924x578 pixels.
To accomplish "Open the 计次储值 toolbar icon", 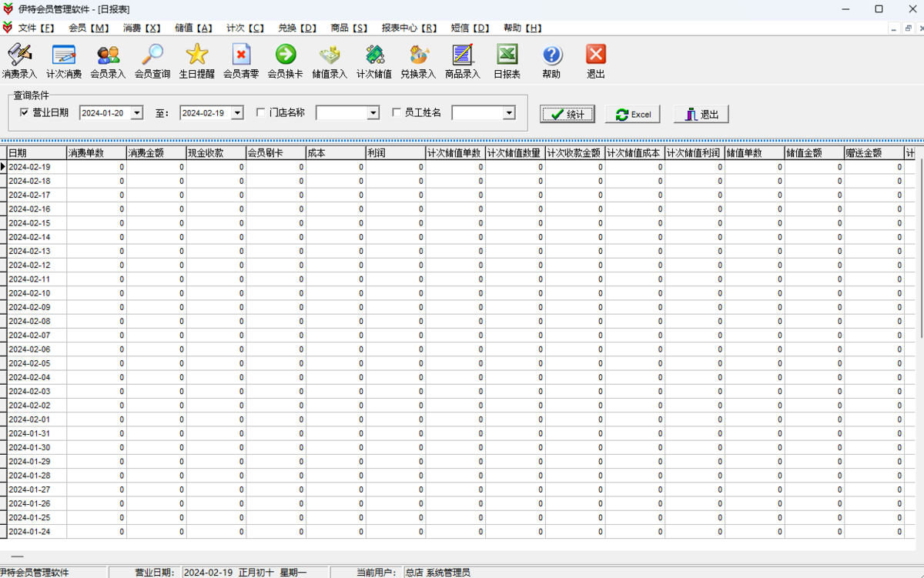I will [x=374, y=62].
